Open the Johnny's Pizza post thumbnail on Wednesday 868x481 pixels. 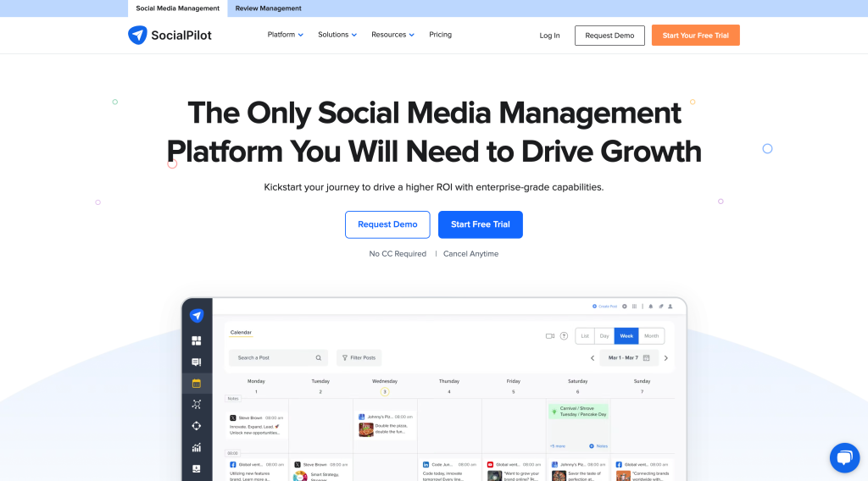[x=366, y=429]
